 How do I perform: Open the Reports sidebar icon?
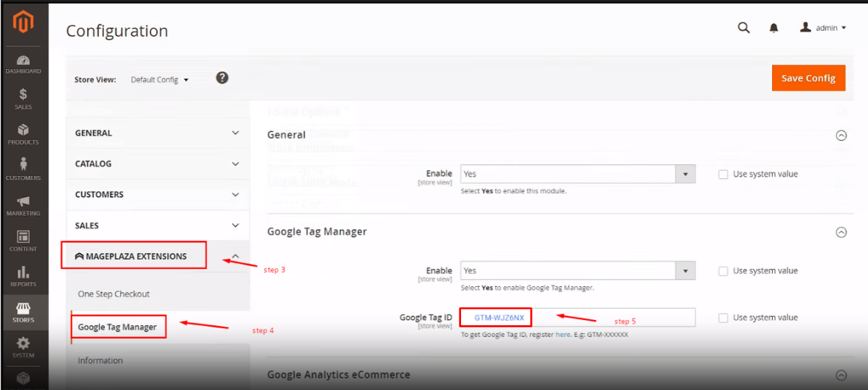click(23, 276)
